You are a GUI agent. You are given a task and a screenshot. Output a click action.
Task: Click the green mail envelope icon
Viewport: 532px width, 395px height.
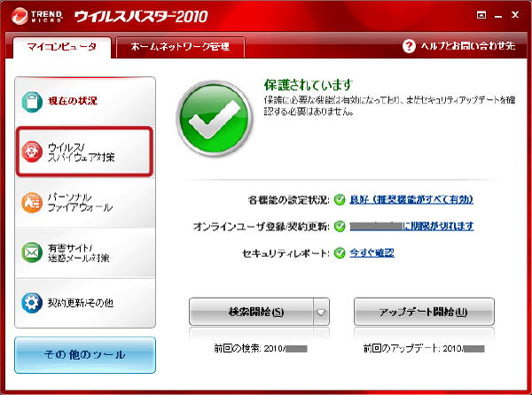[32, 252]
